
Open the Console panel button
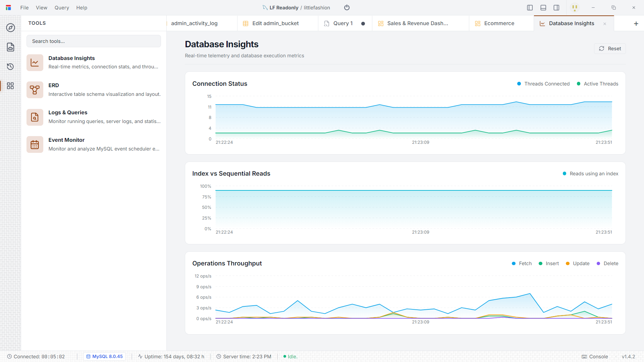pos(595,357)
